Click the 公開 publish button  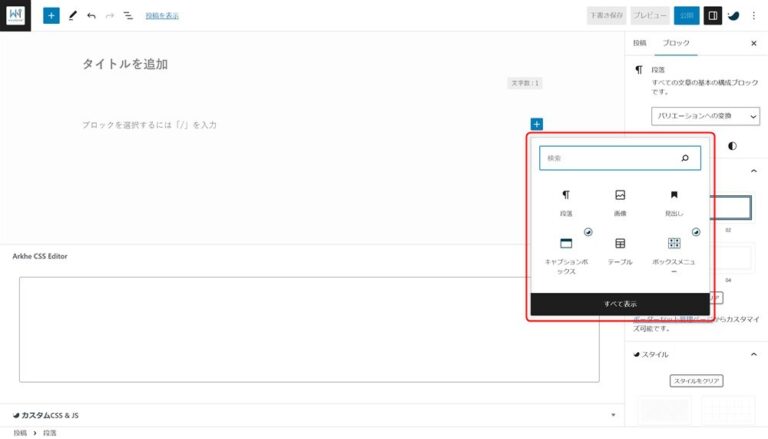[x=686, y=16]
